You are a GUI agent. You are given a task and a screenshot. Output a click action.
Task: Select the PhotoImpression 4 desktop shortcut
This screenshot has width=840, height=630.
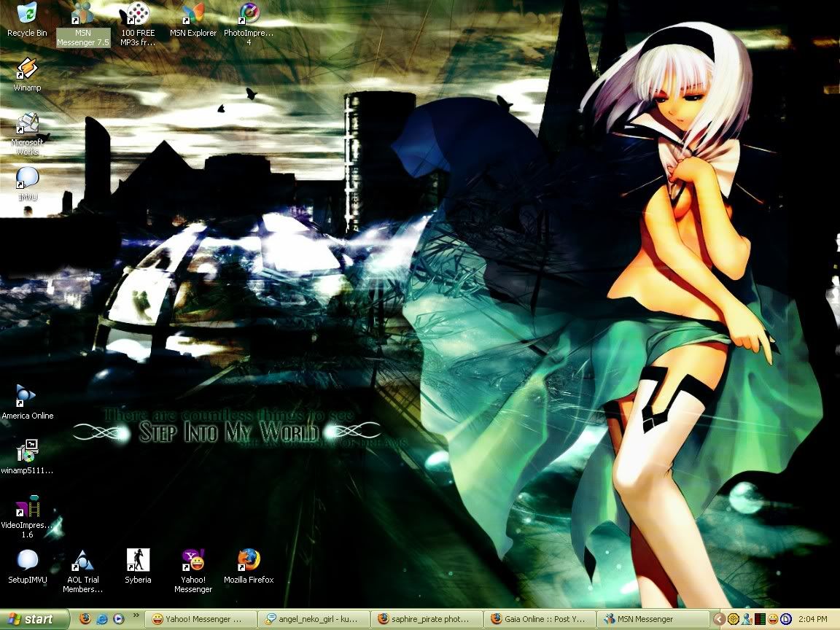coord(249,25)
